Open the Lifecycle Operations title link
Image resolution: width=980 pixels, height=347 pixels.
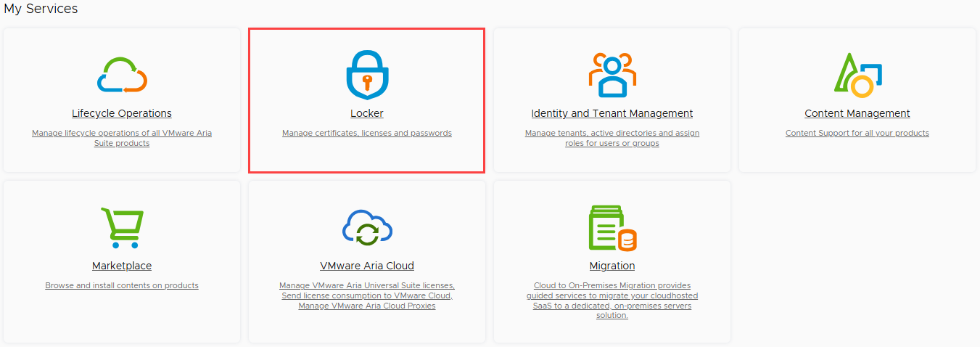[122, 114]
